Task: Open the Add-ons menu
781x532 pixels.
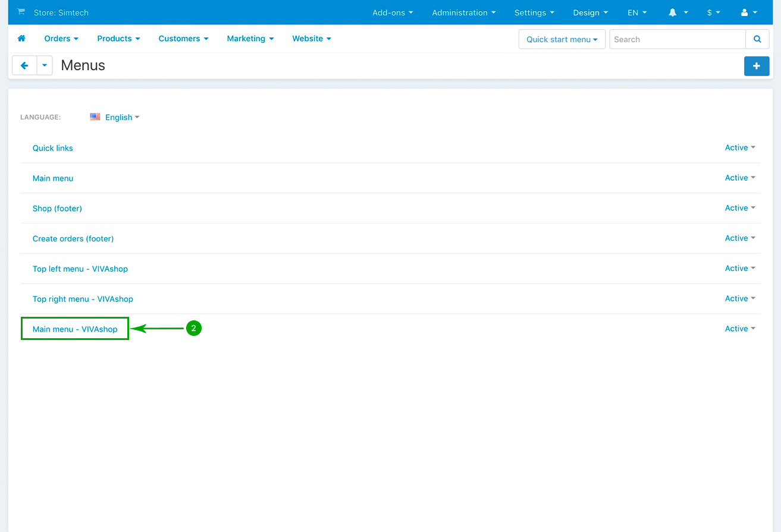Action: (392, 12)
